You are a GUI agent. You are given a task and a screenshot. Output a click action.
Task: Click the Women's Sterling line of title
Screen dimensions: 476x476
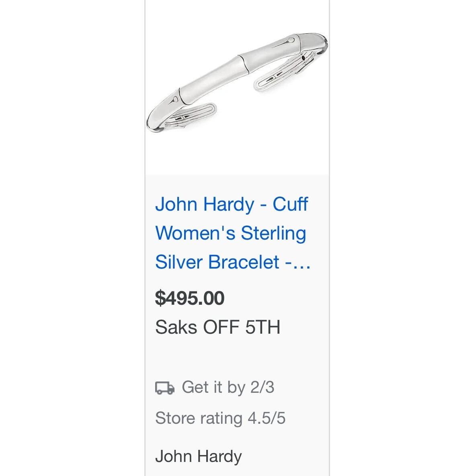pos(231,233)
